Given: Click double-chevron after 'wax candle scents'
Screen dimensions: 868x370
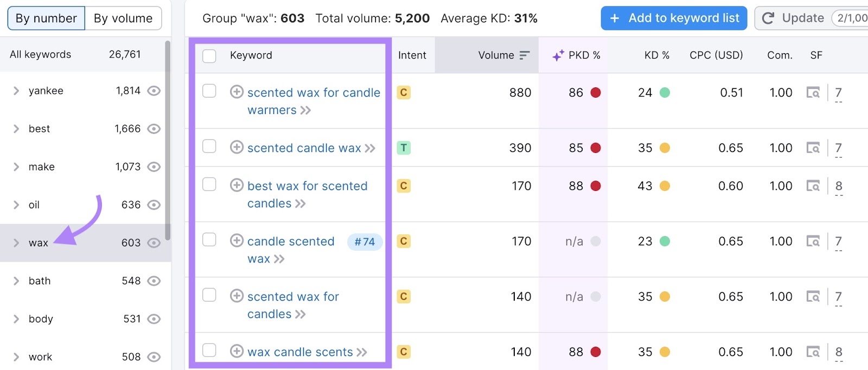Looking at the screenshot, I should [x=362, y=353].
